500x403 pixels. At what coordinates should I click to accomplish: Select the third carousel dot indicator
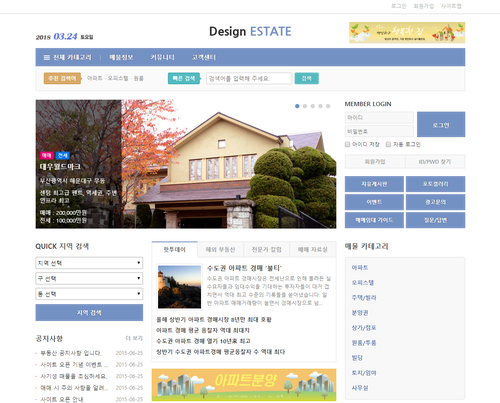pyautogui.click(x=312, y=106)
